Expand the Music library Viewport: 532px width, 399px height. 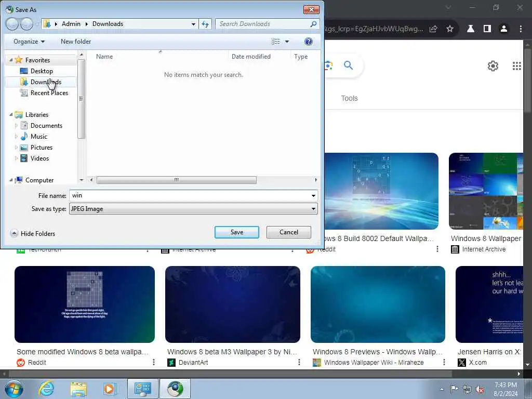pyautogui.click(x=16, y=137)
